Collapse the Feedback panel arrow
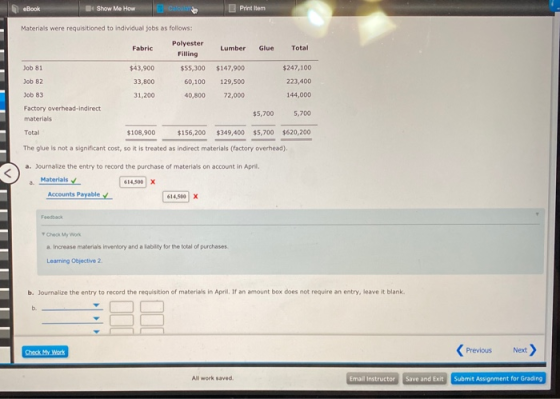560x399 pixels. [537, 214]
